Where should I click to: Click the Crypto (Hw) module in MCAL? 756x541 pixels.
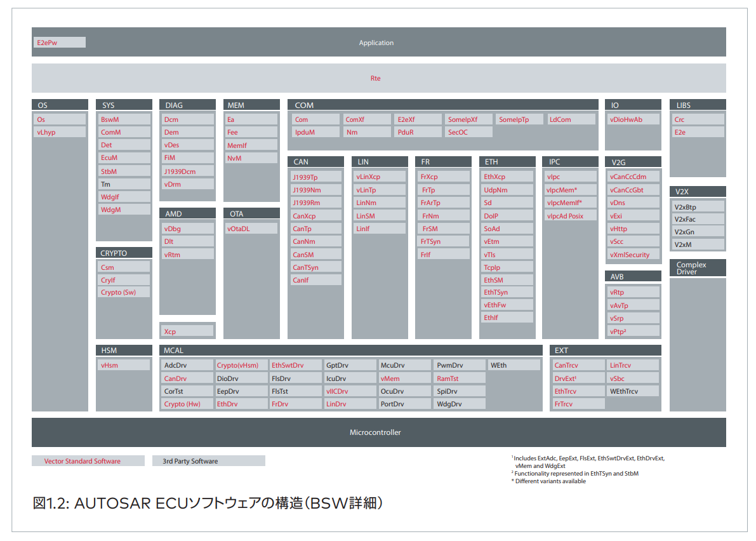pyautogui.click(x=187, y=404)
